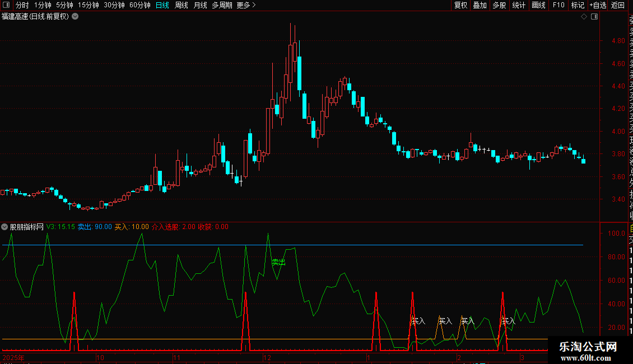
Task: Click the 4.80 price axis label
Action: pyautogui.click(x=618, y=41)
